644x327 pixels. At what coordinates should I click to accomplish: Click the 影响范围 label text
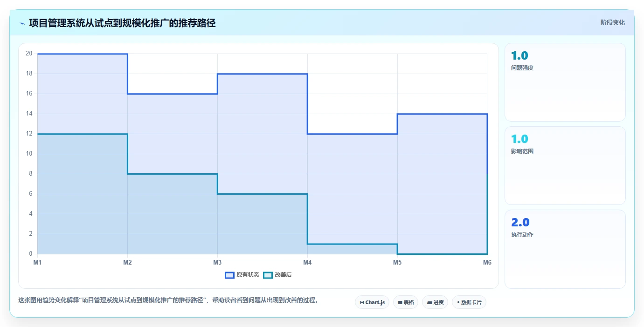pos(522,151)
